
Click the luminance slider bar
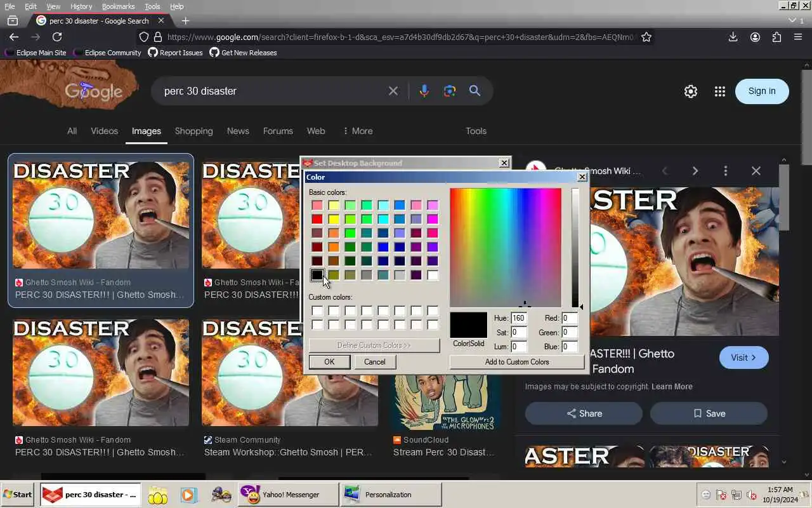click(x=575, y=248)
